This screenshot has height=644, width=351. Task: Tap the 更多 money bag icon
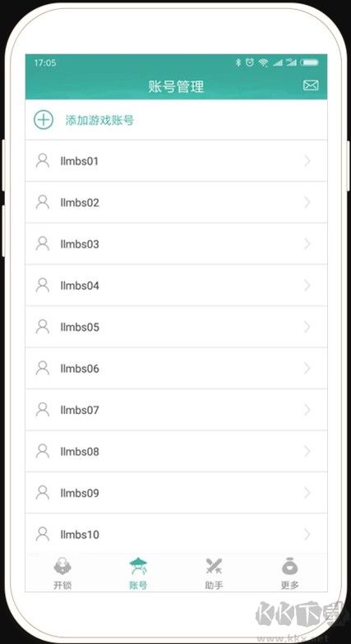coord(289,566)
